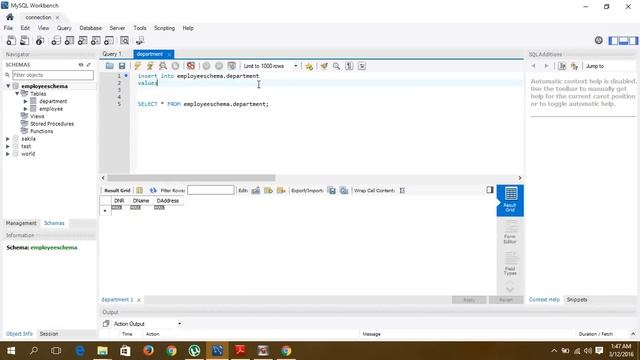The image size is (640, 360).
Task: Click the editor horizontal scrollbar
Action: point(191,178)
